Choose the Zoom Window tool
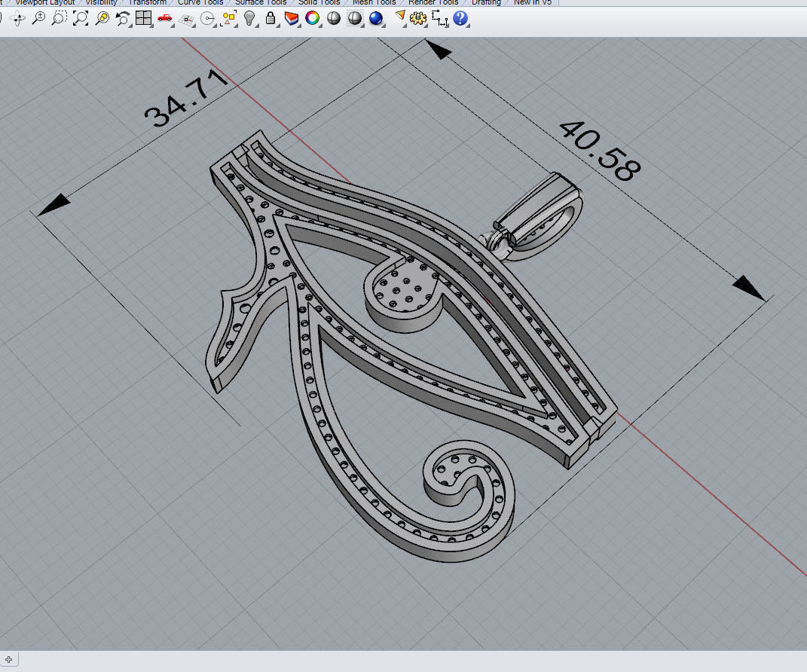Viewport: 807px width, 672px height. (x=60, y=19)
